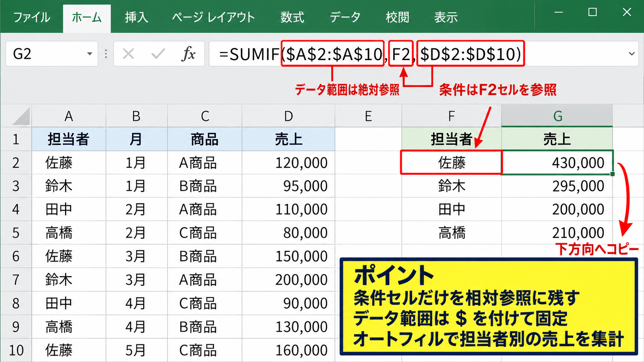Image resolution: width=644 pixels, height=362 pixels.
Task: Click the Insert Function fx icon
Action: 189,54
